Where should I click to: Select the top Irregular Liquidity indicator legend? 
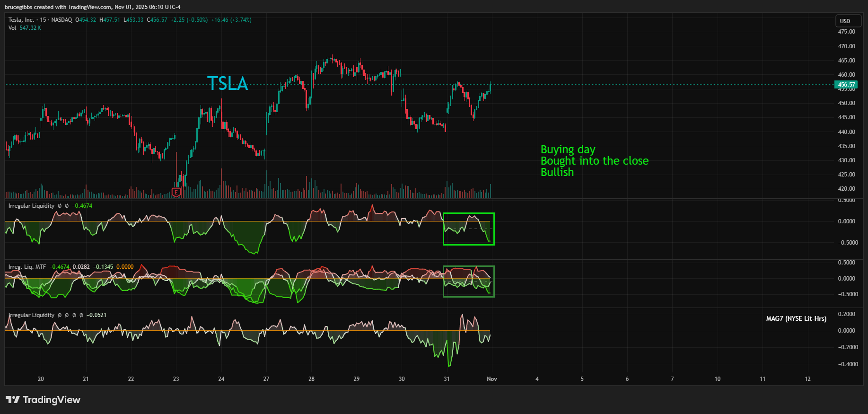pyautogui.click(x=31, y=206)
